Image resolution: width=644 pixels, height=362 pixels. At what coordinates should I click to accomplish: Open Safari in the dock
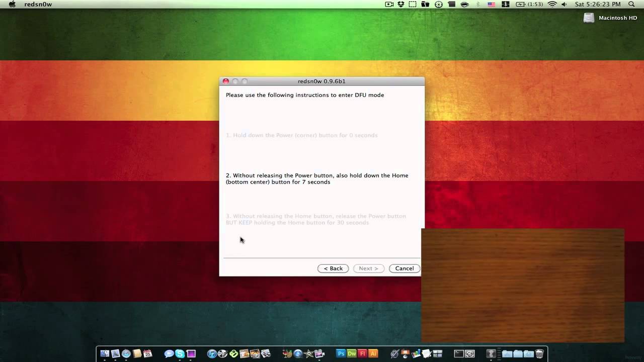point(126,353)
